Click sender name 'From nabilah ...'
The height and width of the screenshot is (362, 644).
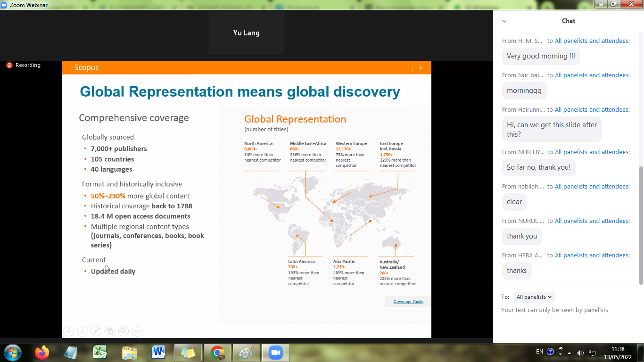pos(523,187)
